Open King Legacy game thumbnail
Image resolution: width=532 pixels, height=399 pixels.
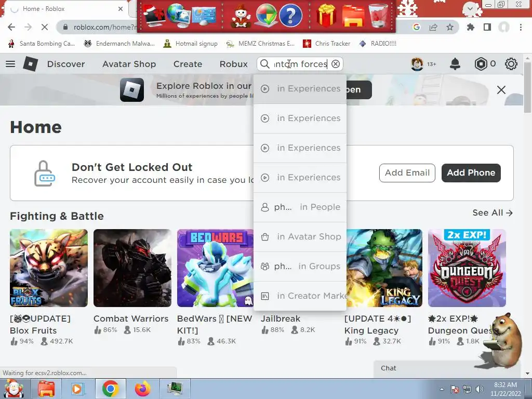pos(384,268)
